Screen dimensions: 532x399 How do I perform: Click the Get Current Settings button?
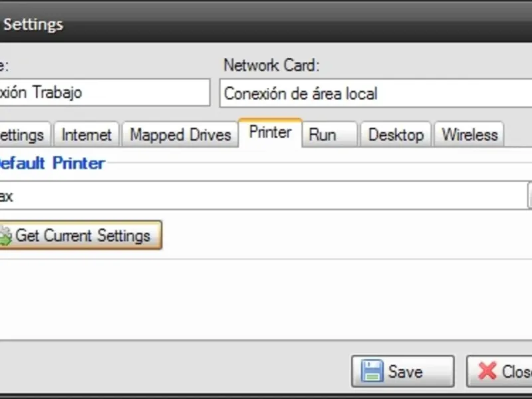pyautogui.click(x=80, y=235)
